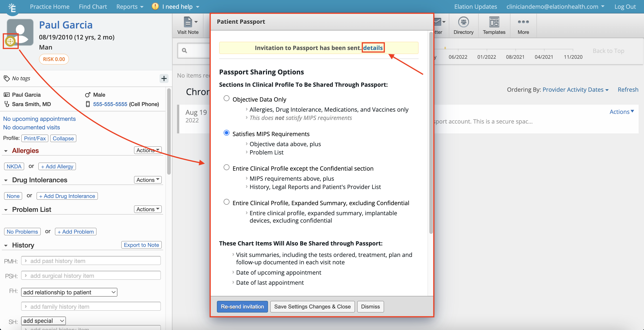Open Find Chart
This screenshot has height=330, width=644.
93,7
